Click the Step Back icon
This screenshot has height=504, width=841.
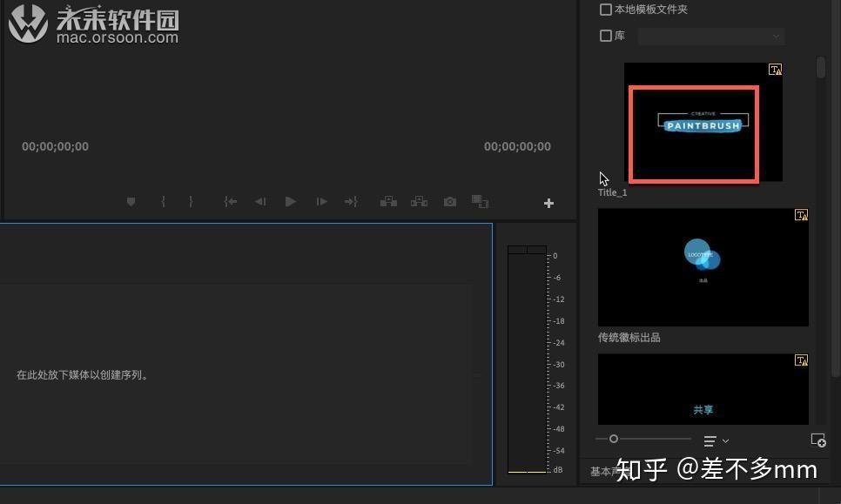click(x=260, y=201)
